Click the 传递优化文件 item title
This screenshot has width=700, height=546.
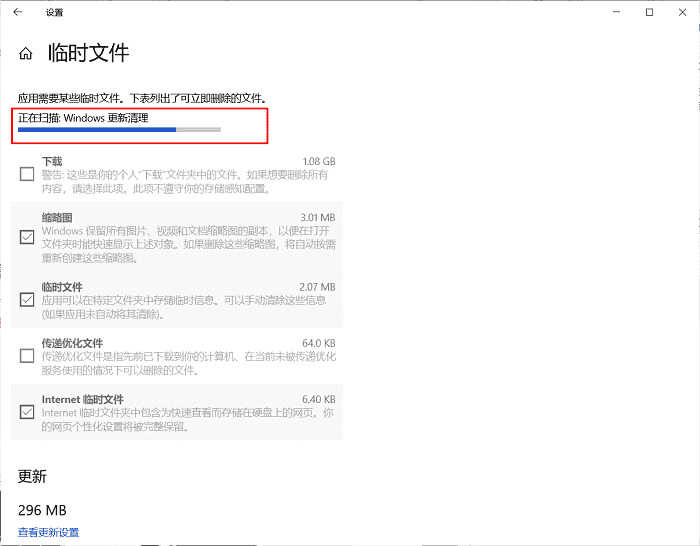click(73, 343)
